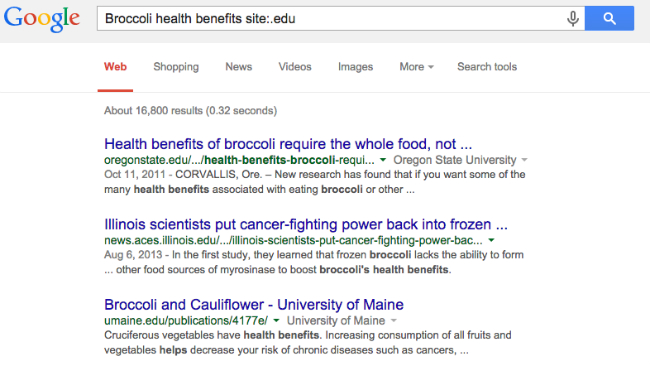This screenshot has width=650, height=366.
Task: Click the Oregon State University source label
Action: (x=455, y=160)
